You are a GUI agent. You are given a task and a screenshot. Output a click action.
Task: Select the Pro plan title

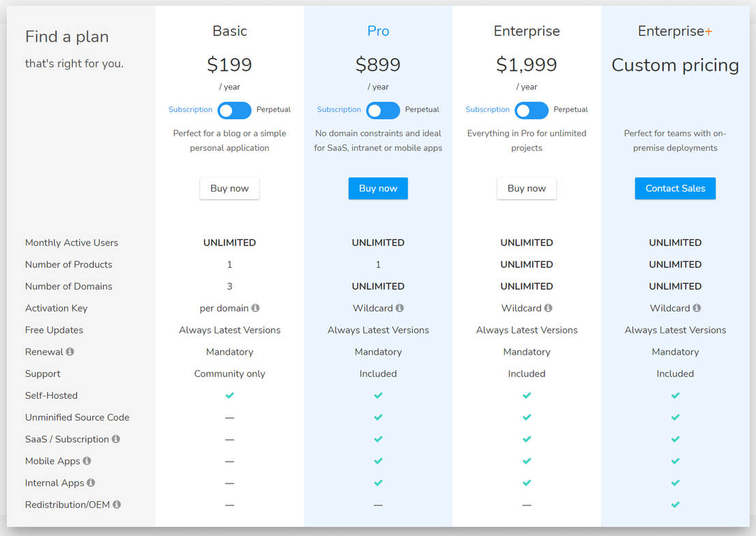(378, 31)
